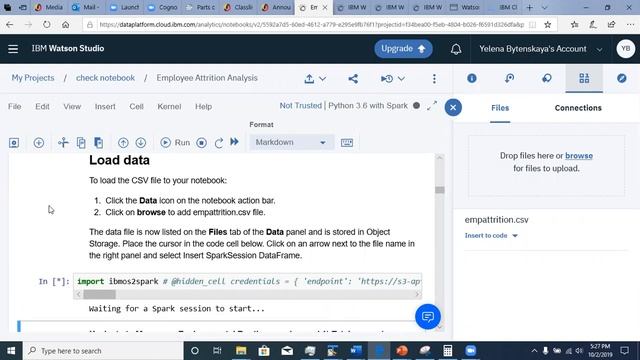Click the code cell horizontal scrollbar thumb

point(99,294)
